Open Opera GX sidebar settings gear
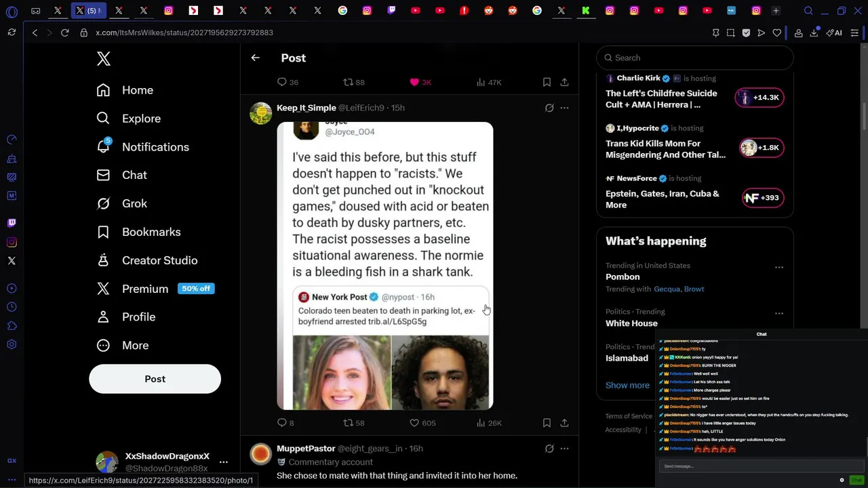The image size is (868, 488). point(12,344)
